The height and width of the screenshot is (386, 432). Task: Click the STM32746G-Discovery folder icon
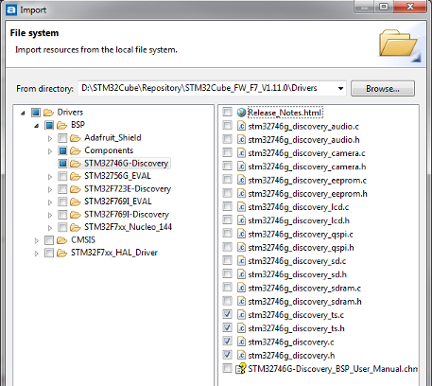(75, 163)
